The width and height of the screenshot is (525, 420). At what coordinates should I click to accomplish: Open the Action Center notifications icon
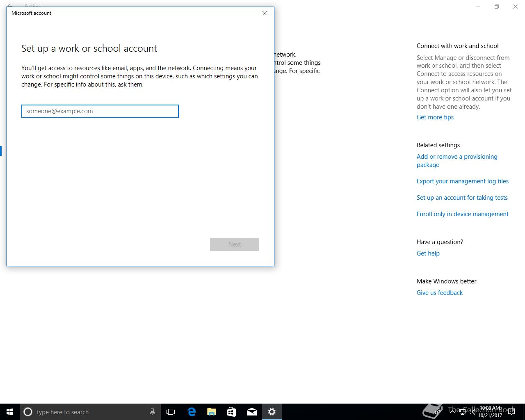click(x=511, y=412)
